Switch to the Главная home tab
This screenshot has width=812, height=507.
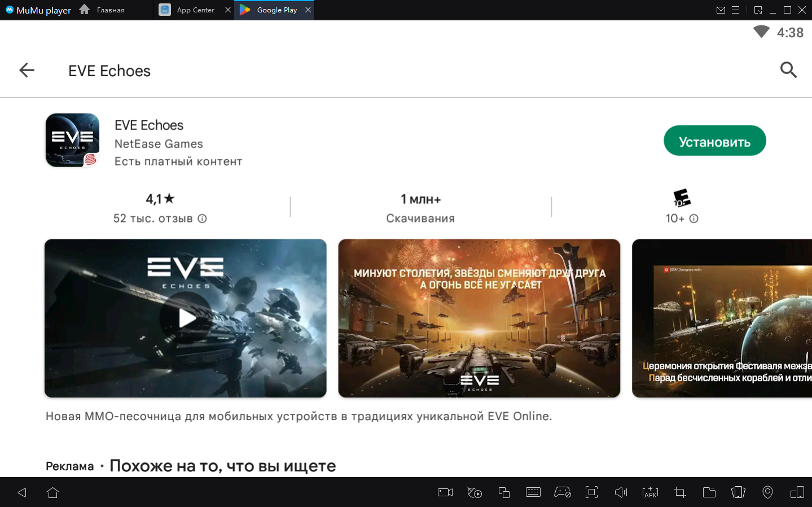click(110, 10)
